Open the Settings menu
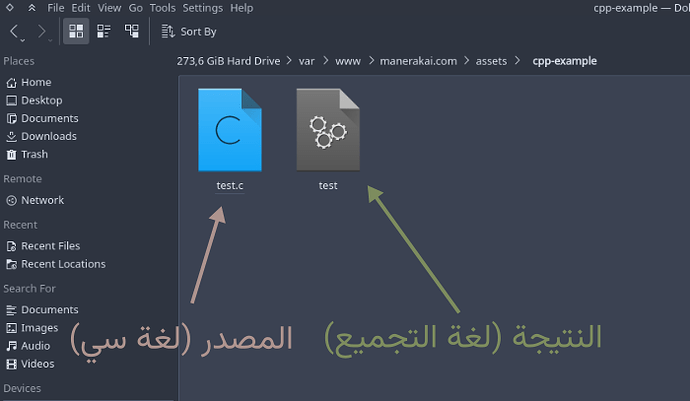This screenshot has width=690, height=401. [202, 8]
